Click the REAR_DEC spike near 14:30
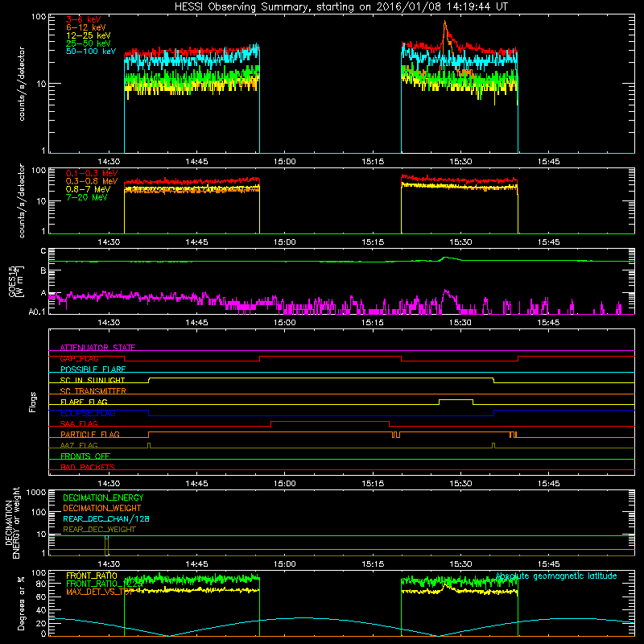This screenshot has height=644, width=644. (x=106, y=546)
